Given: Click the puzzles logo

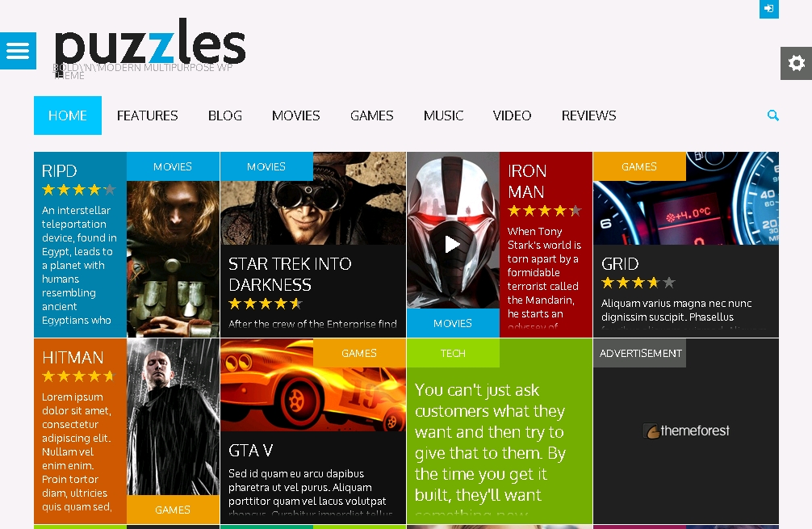Looking at the screenshot, I should pyautogui.click(x=149, y=47).
